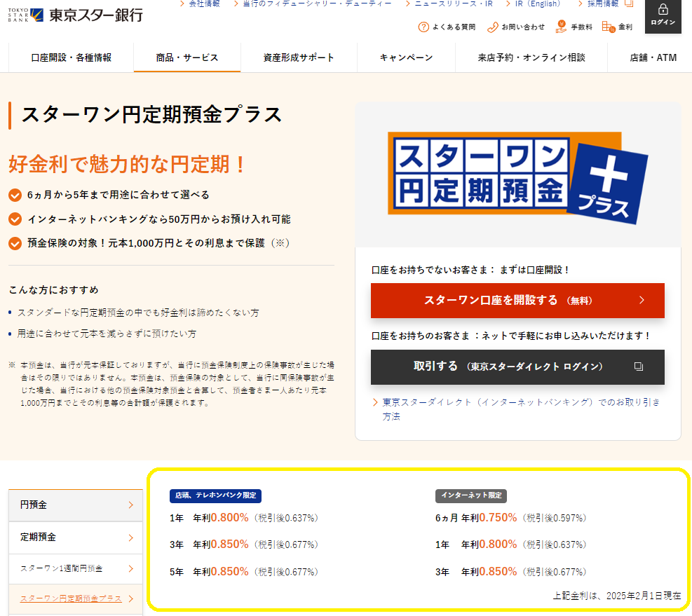Click the お問い合わせ phone icon
The width and height of the screenshot is (692, 616).
pos(492,27)
